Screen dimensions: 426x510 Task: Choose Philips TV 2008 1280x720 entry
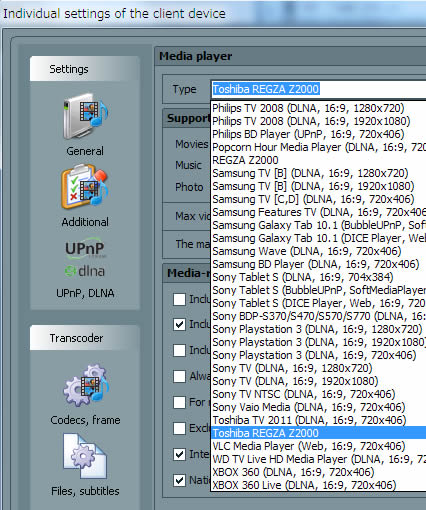[x=319, y=108]
